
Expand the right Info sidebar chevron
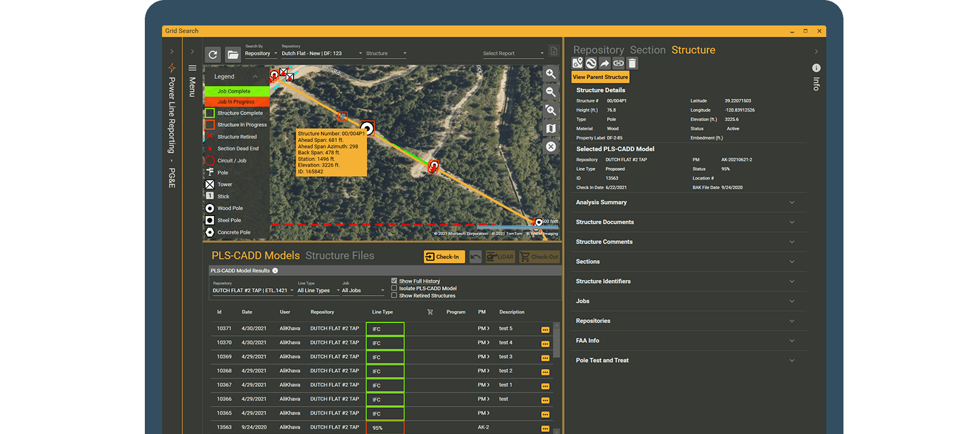816,52
